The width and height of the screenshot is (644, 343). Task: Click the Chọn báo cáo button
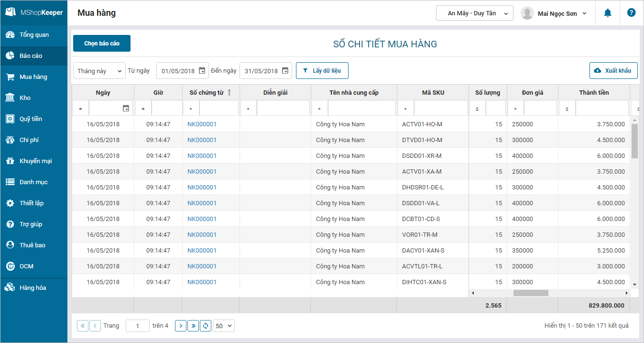[x=102, y=44]
